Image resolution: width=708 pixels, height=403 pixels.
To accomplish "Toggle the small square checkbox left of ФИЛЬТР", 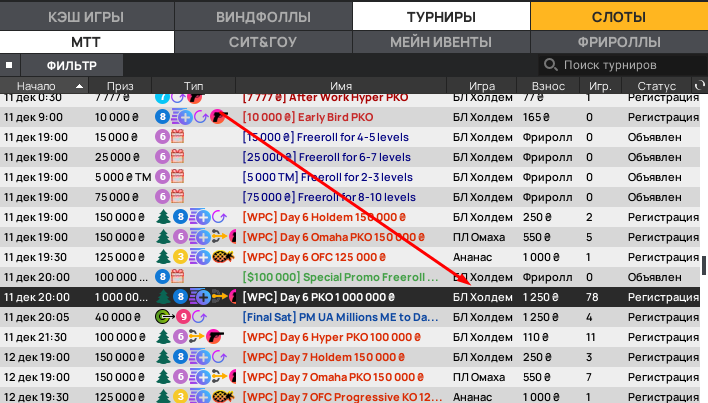I will [x=8, y=65].
